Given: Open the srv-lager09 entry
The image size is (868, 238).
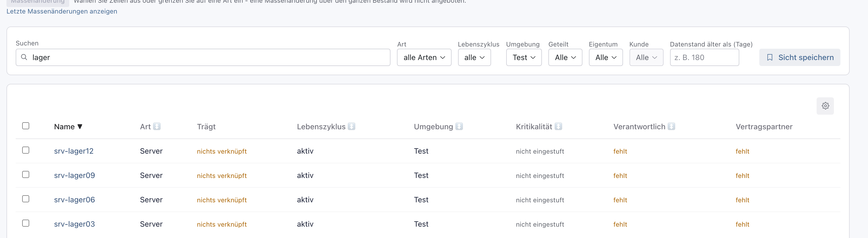Looking at the screenshot, I should [74, 175].
